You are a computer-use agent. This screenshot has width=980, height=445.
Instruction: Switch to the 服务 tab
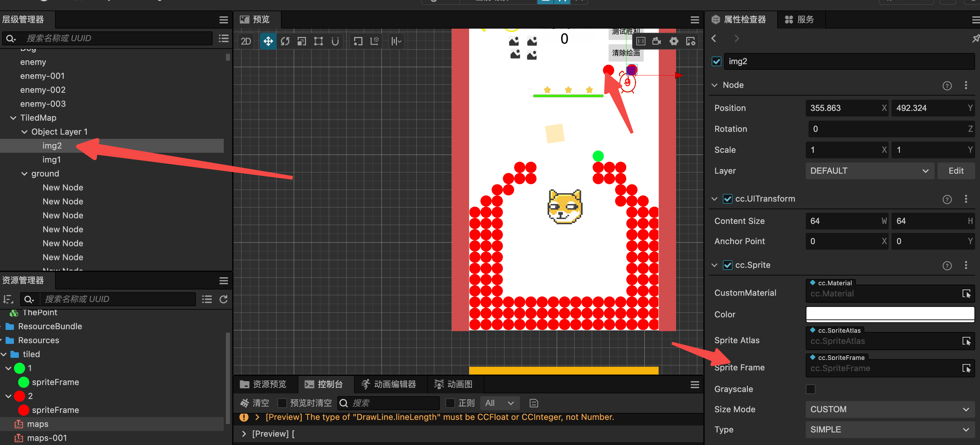[800, 20]
